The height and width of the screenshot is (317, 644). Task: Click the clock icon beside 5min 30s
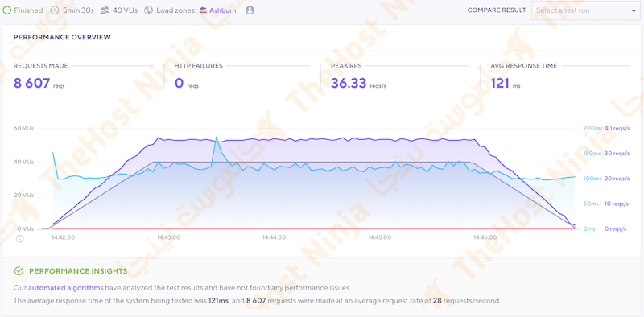(x=55, y=10)
